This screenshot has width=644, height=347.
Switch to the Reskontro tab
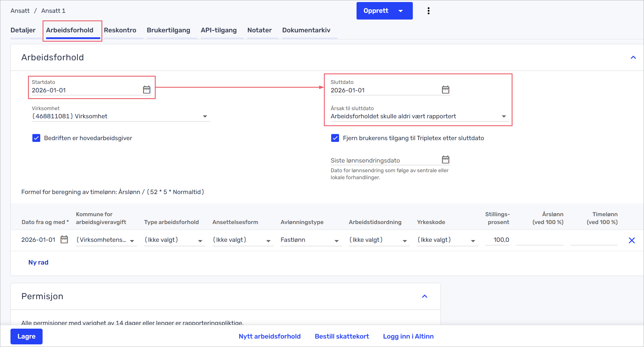coord(120,30)
